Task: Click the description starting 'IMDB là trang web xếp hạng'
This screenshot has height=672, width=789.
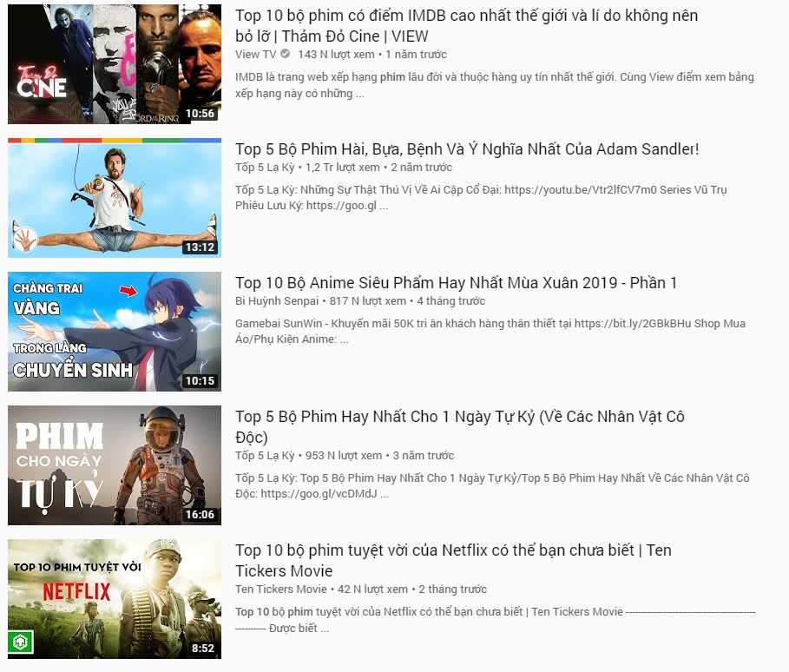Action: pos(495,85)
